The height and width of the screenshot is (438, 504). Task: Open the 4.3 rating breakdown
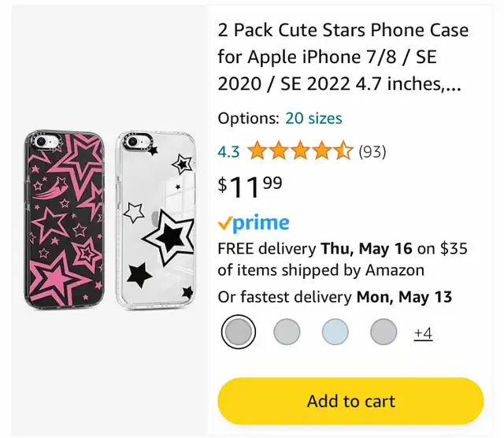pyautogui.click(x=229, y=151)
